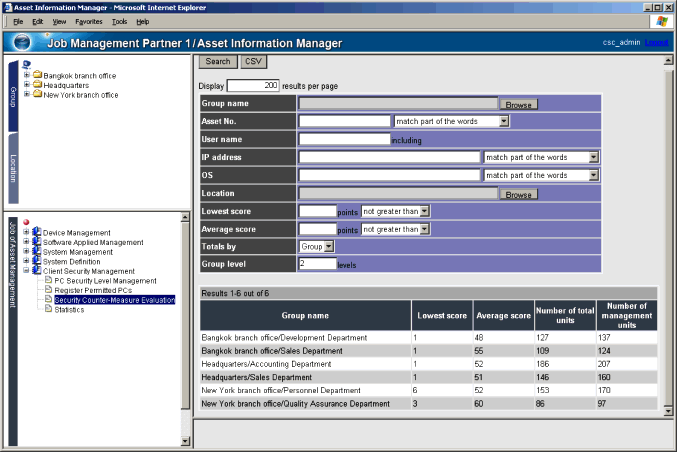677x452 pixels.
Task: Click the IP address input field
Action: click(389, 157)
